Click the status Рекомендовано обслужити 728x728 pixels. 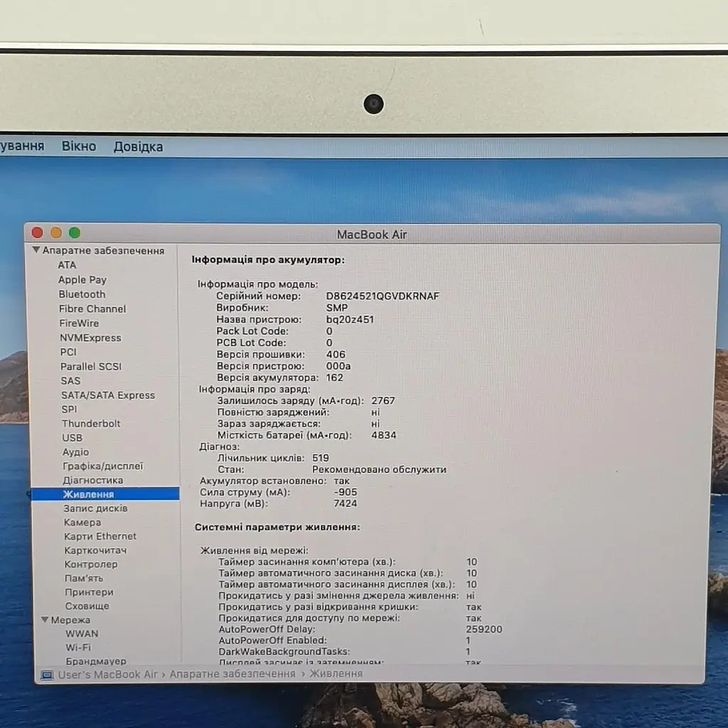pyautogui.click(x=380, y=469)
